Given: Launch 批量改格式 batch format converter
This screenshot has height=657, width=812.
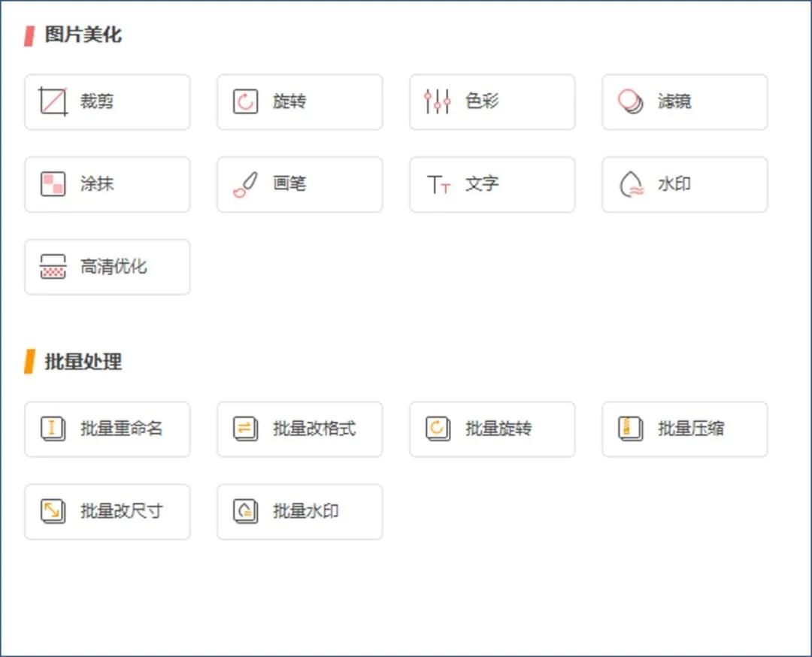Looking at the screenshot, I should 299,429.
